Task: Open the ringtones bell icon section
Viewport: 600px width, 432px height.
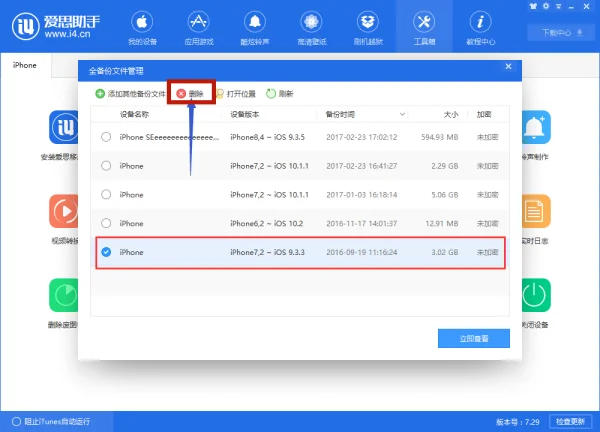Action: coord(255,28)
